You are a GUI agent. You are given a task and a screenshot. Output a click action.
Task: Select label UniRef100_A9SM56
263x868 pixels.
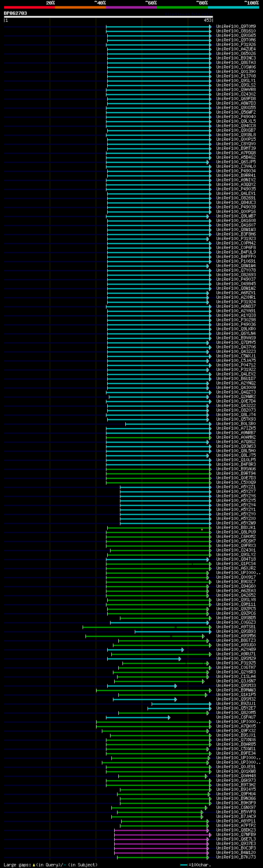[x=236, y=636]
